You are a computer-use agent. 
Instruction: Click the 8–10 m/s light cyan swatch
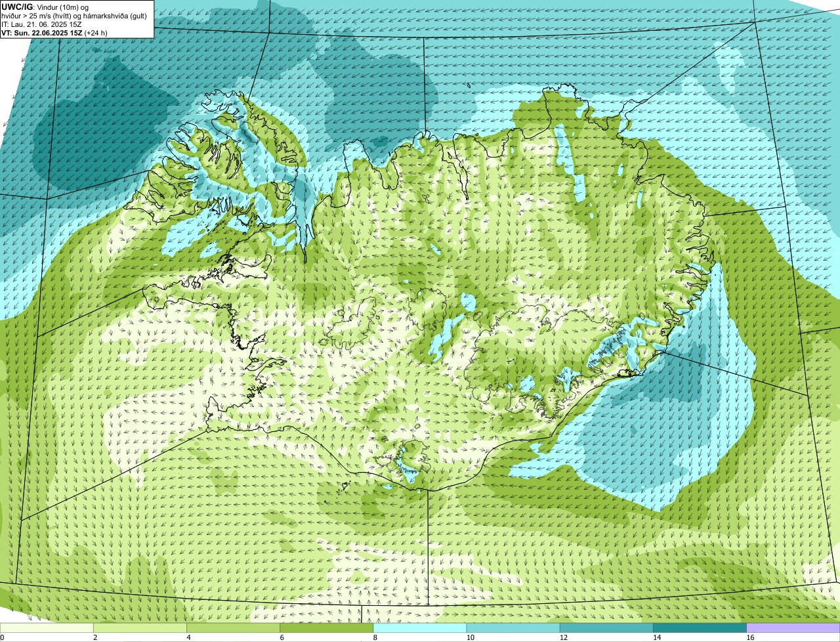[420, 628]
